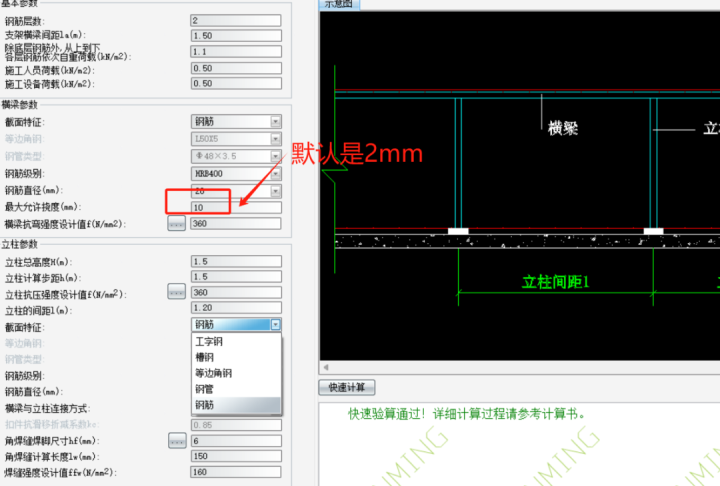The image size is (720, 486).
Task: Click the 快速计算 button
Action: 347,387
